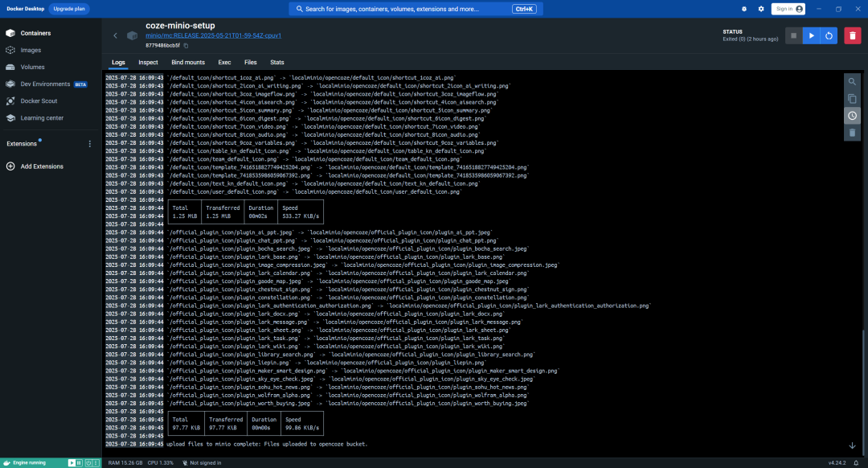This screenshot has height=468, width=868.
Task: Copy the container ID 8779486bcb5f
Action: click(186, 46)
